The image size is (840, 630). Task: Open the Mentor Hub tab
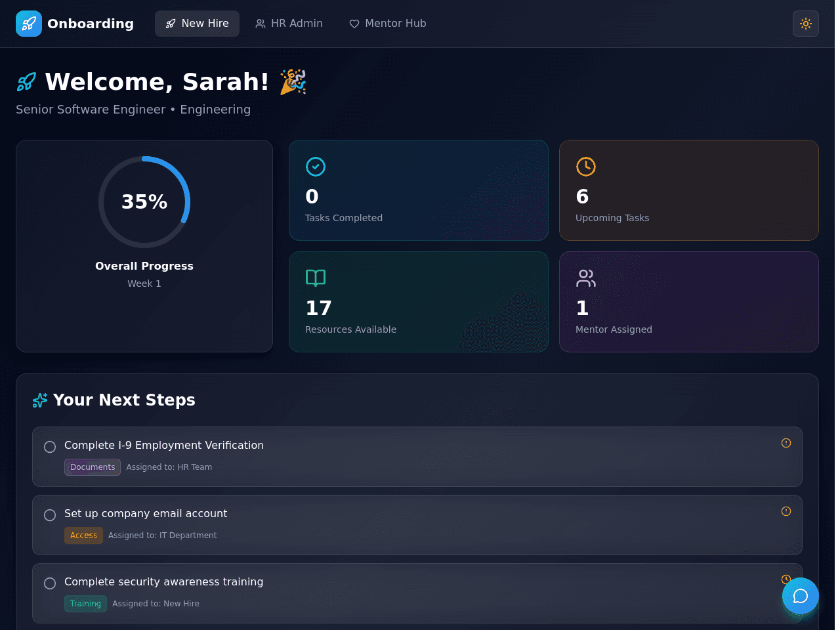pos(388,24)
